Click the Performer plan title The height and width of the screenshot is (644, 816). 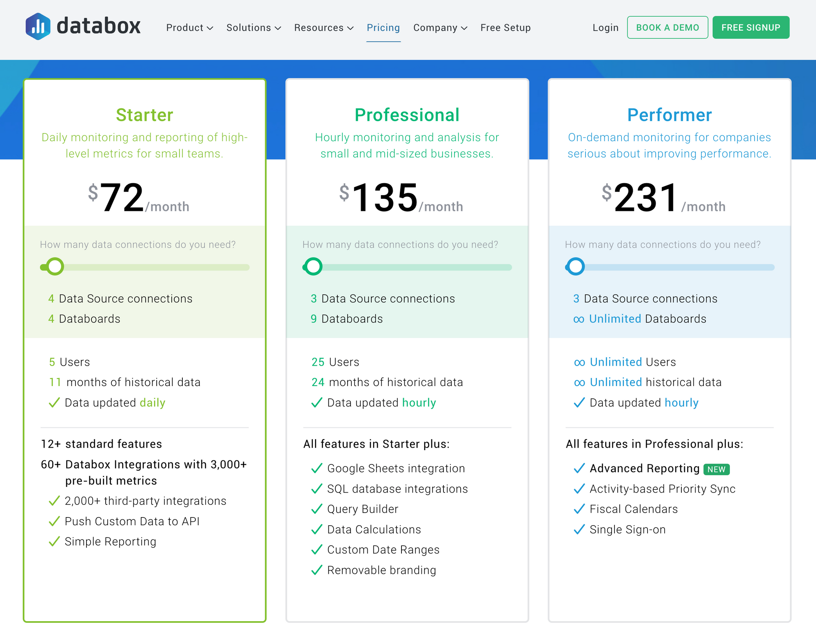point(670,115)
